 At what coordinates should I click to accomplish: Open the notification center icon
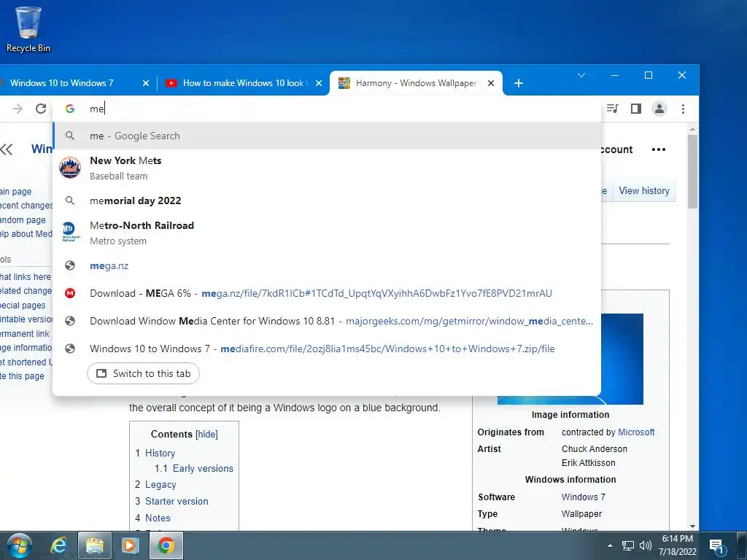[716, 546]
